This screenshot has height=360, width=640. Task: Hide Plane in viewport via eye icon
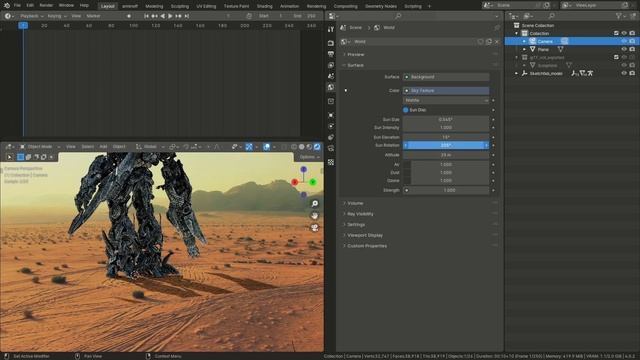(624, 49)
